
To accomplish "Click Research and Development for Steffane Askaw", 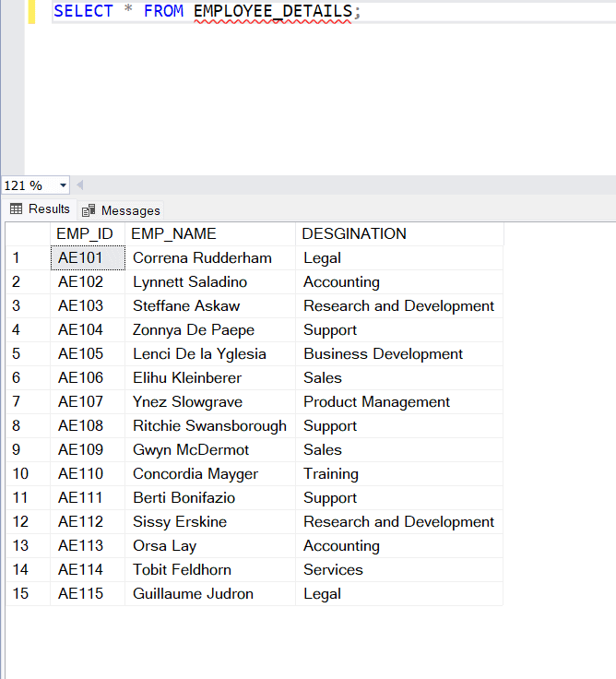I will click(x=399, y=305).
